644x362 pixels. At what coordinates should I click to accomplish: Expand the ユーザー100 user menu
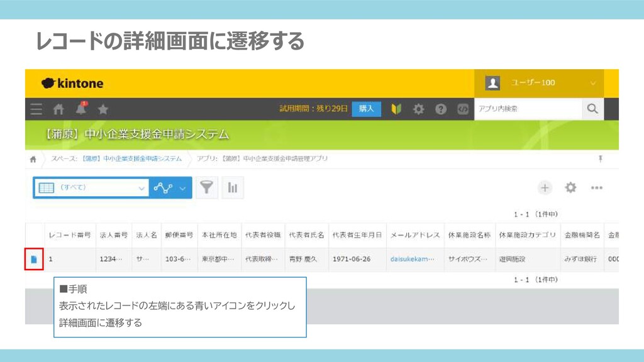point(539,83)
